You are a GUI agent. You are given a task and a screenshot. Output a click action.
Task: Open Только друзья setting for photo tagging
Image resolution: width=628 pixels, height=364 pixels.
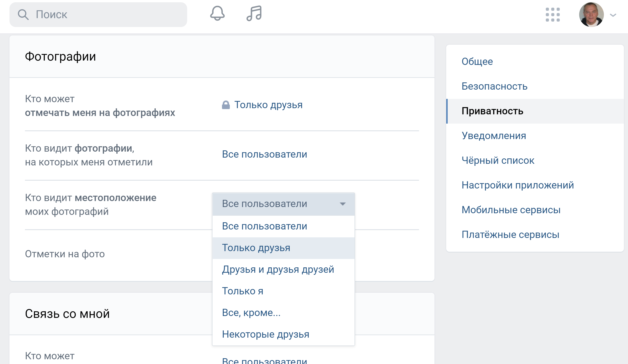[x=268, y=105]
